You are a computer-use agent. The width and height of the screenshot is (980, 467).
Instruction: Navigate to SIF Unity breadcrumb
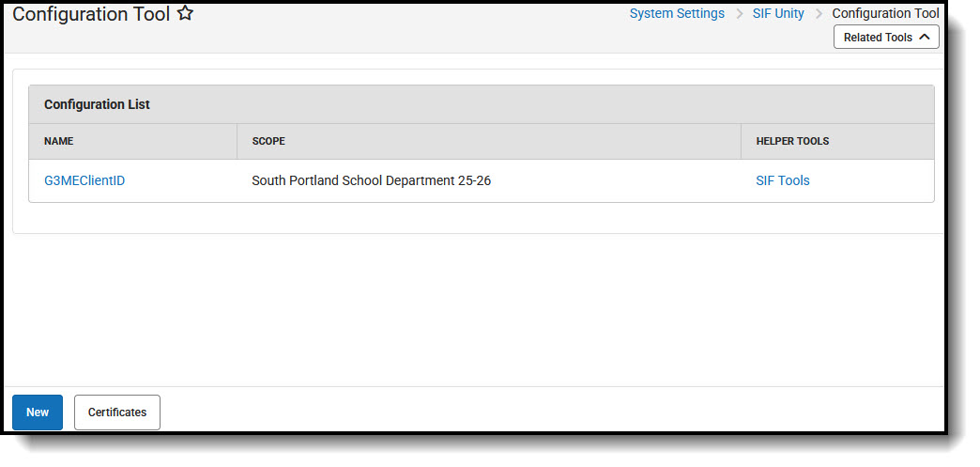tap(778, 14)
